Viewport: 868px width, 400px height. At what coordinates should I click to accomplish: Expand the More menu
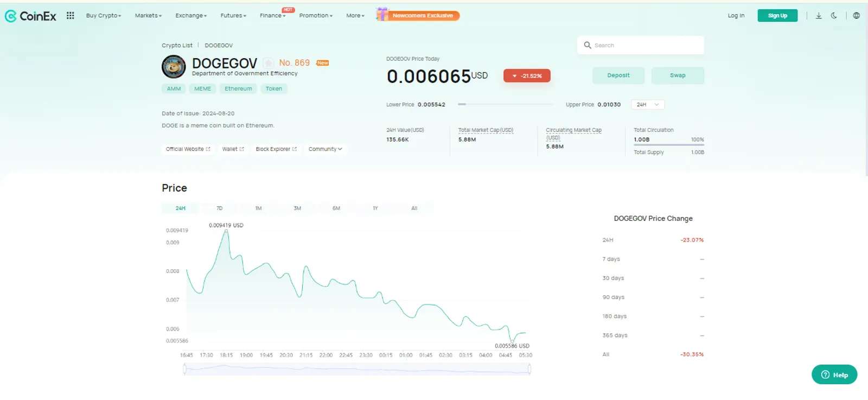pos(355,16)
